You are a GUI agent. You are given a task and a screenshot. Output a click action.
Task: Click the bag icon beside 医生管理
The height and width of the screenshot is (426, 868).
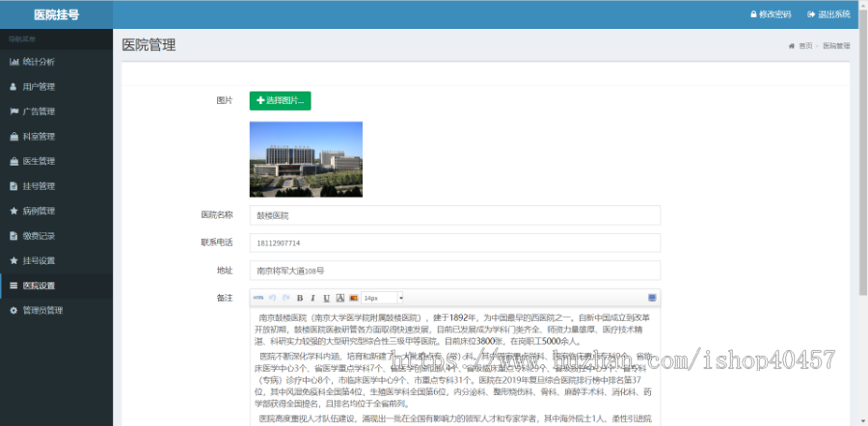click(x=14, y=162)
